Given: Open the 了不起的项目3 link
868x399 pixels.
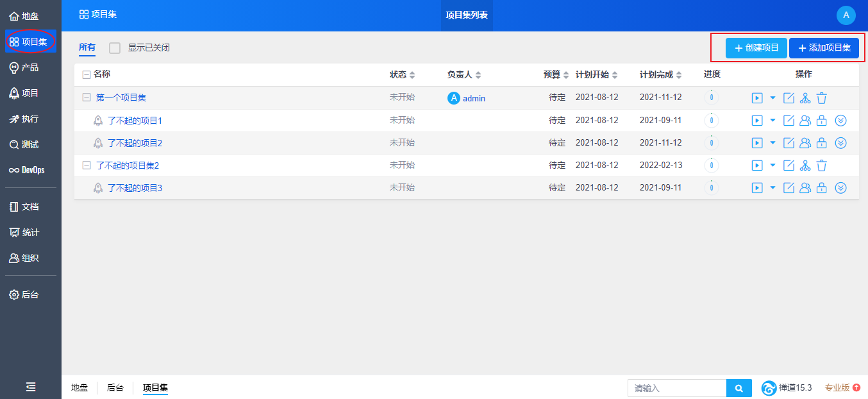Looking at the screenshot, I should tap(135, 188).
